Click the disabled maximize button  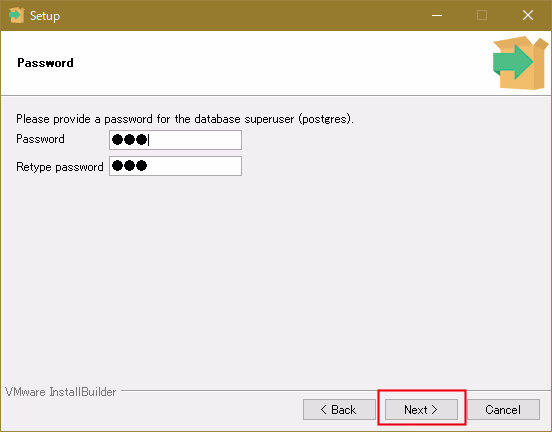click(x=482, y=15)
